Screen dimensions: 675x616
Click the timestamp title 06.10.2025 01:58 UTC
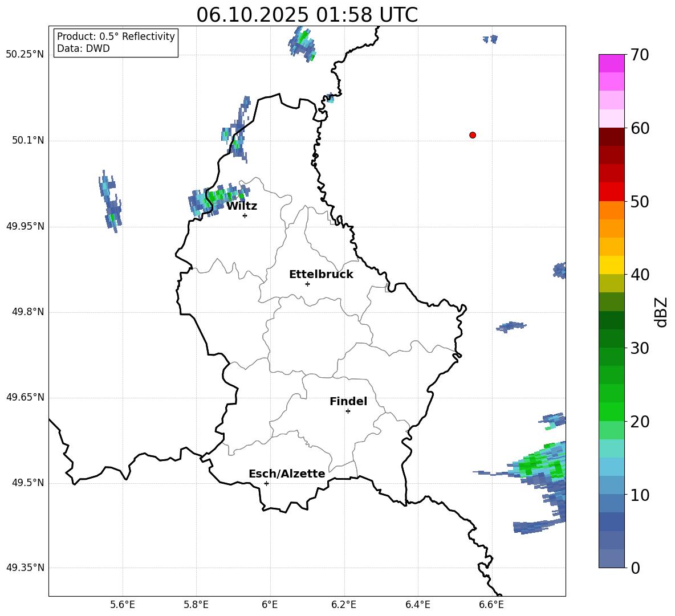point(307,15)
